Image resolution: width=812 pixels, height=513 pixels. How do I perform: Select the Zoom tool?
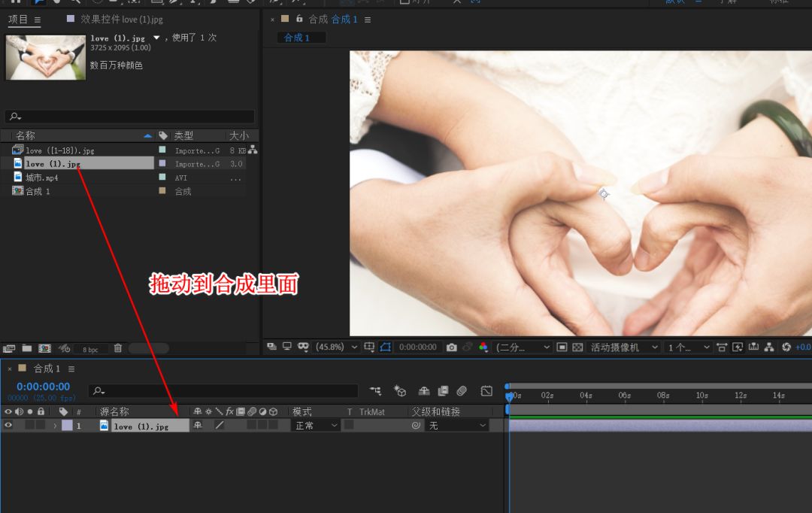75,2
